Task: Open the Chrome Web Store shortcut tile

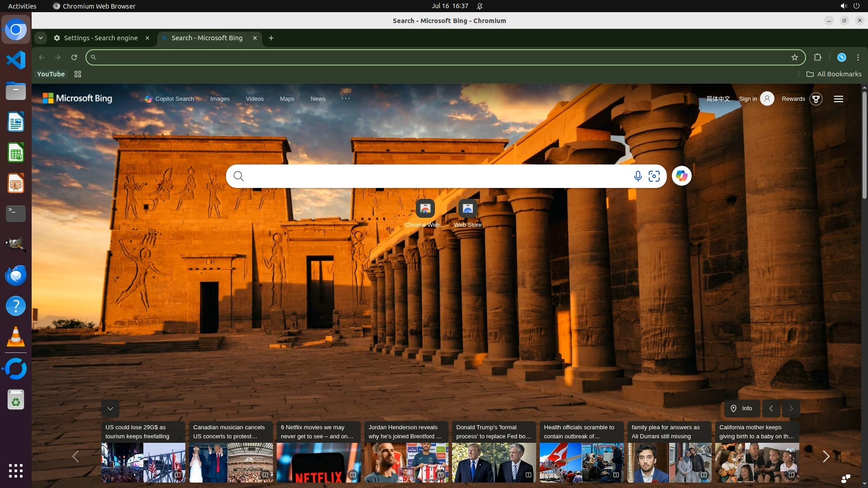Action: (425, 209)
